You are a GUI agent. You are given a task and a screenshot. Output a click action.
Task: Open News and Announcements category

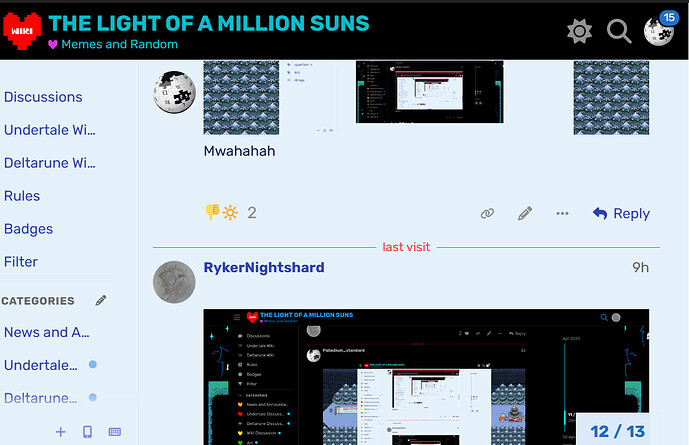click(x=47, y=333)
